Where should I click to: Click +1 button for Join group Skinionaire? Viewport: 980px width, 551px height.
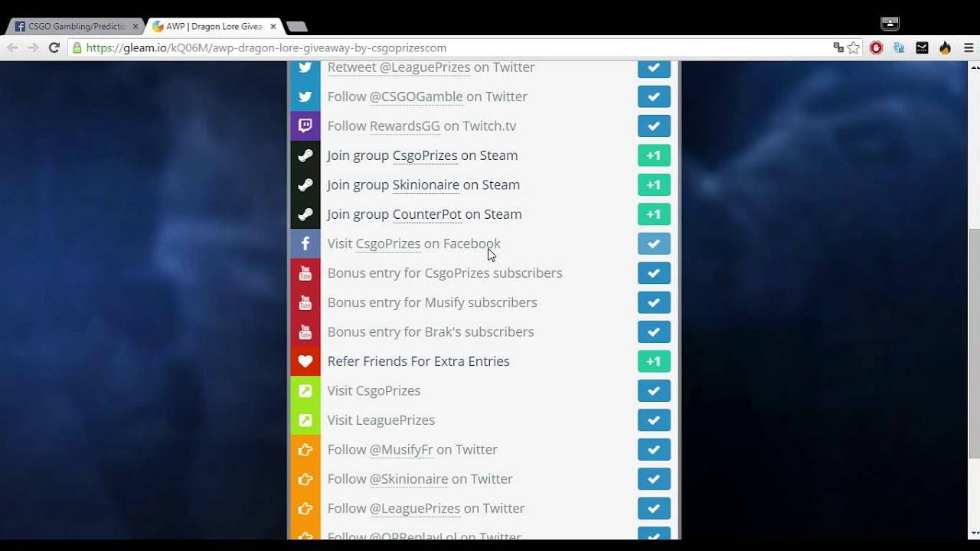(654, 184)
